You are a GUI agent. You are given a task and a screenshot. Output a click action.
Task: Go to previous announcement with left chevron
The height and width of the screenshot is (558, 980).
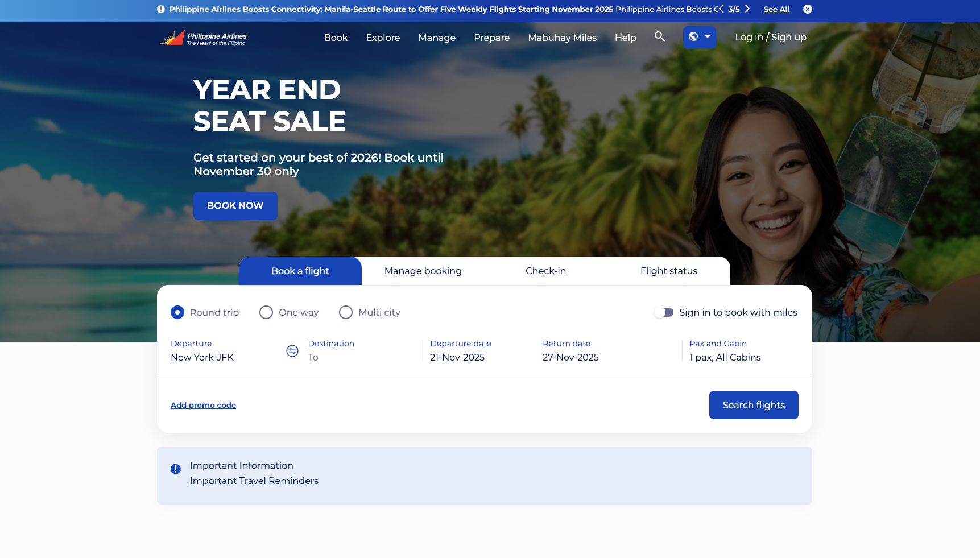coord(721,9)
